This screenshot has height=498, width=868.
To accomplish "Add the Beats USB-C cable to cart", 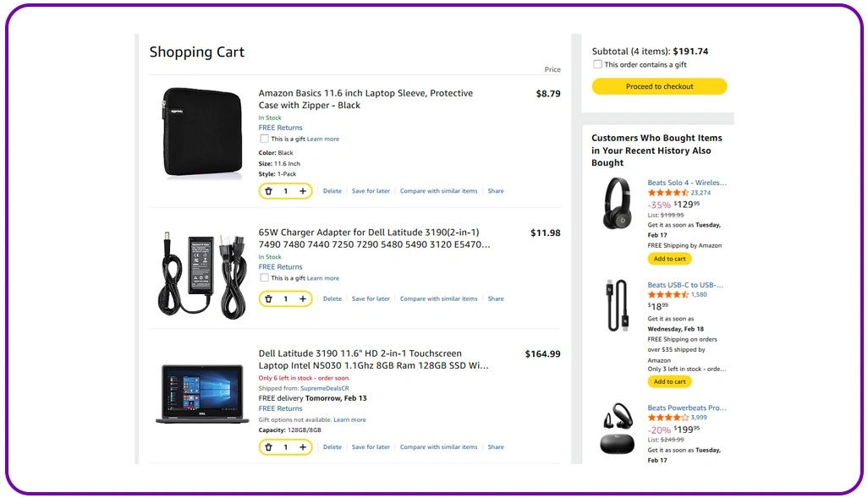I will (669, 381).
